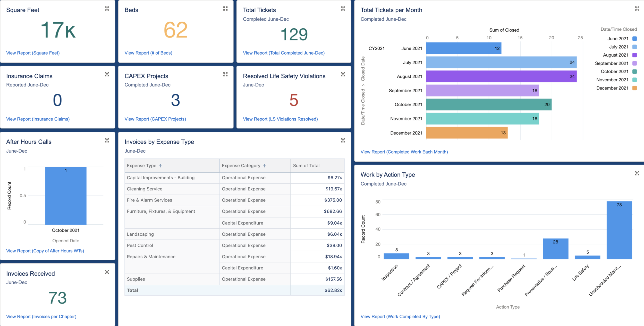Click December 2021 orange legend swatch

coord(635,88)
